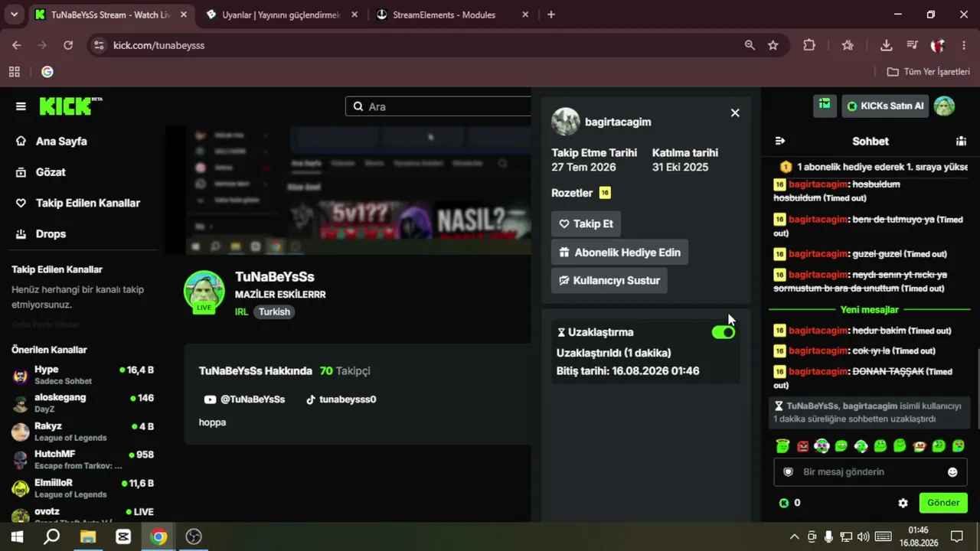The image size is (980, 551).
Task: Open the Chrome extensions puzzle icon
Action: pyautogui.click(x=809, y=45)
